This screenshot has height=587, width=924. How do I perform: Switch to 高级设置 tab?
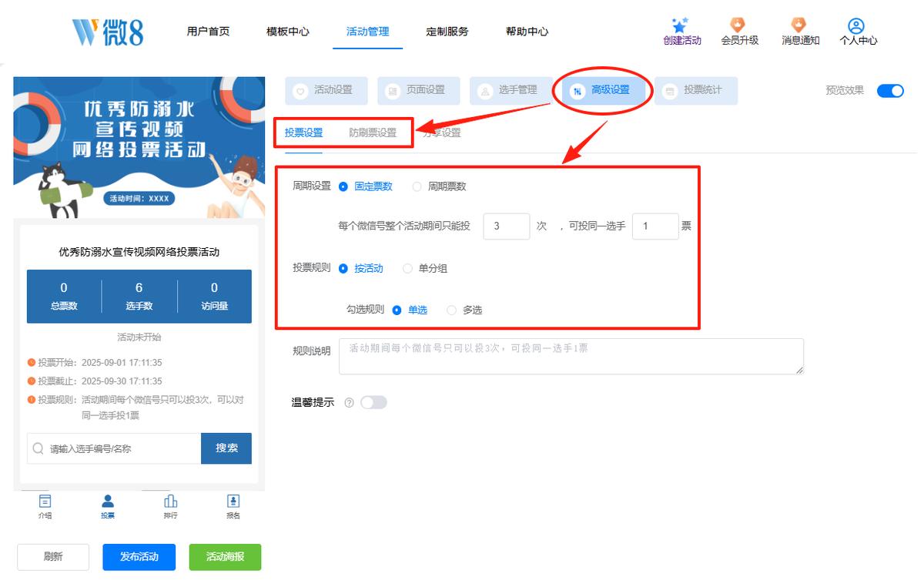click(604, 90)
